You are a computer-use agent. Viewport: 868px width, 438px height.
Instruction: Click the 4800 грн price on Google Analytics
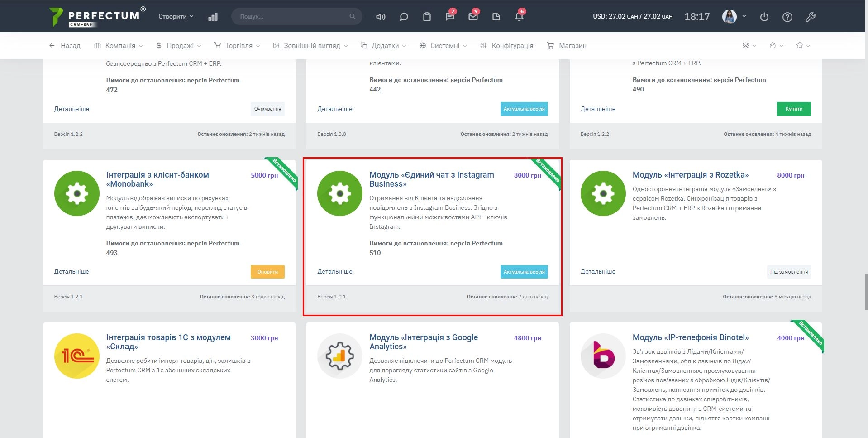(x=528, y=338)
